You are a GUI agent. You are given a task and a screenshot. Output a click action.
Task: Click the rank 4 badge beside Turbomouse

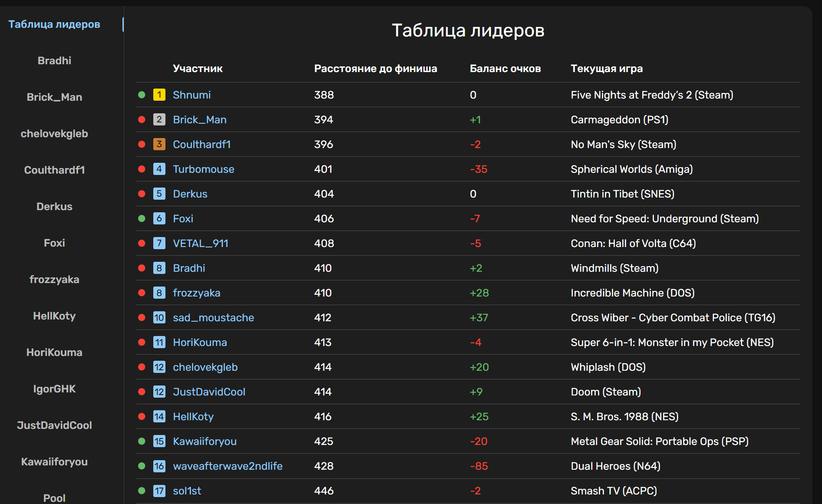pos(159,169)
